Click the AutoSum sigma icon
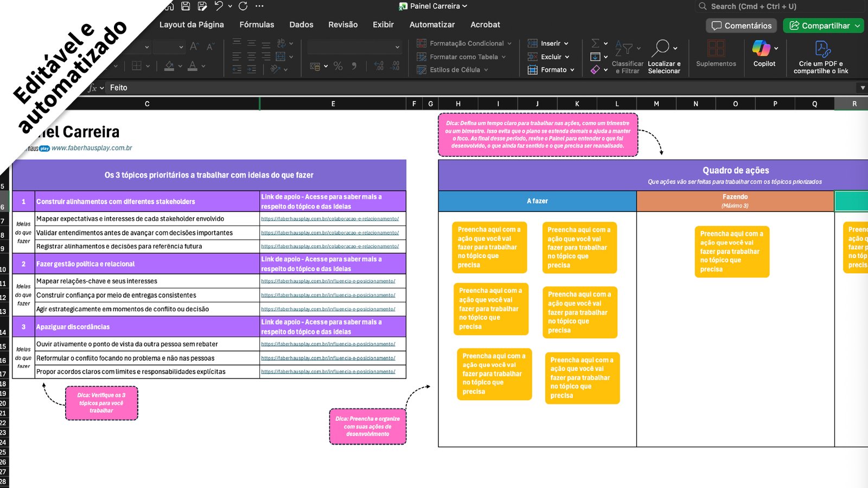868x488 pixels. [x=595, y=43]
